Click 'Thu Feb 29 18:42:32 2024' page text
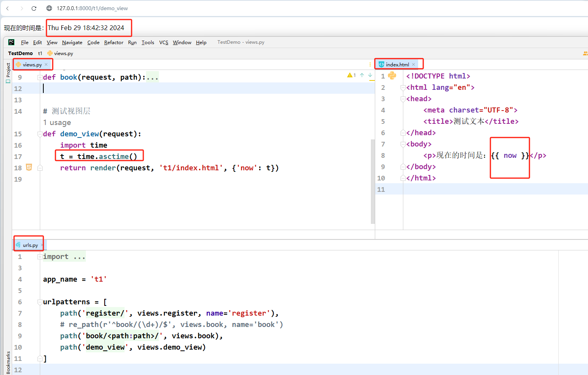 tap(86, 28)
